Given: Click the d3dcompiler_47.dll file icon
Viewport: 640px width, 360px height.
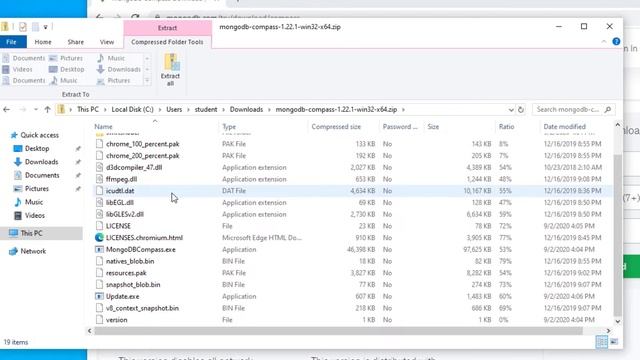Looking at the screenshot, I should click(x=99, y=167).
